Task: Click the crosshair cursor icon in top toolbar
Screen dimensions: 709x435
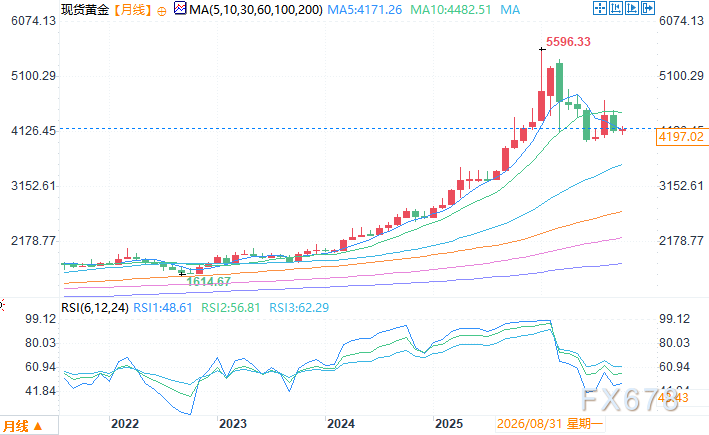Action: click(x=600, y=8)
